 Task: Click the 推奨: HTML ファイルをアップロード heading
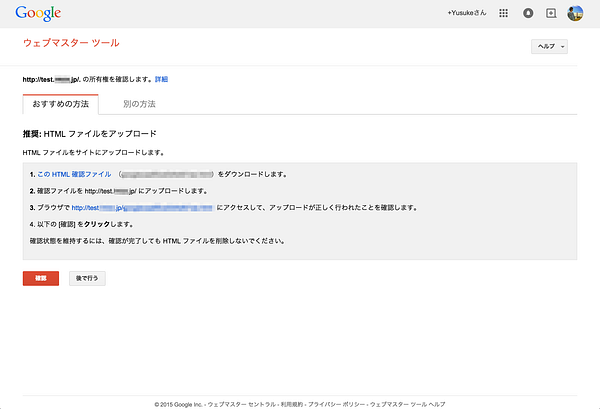[x=90, y=134]
